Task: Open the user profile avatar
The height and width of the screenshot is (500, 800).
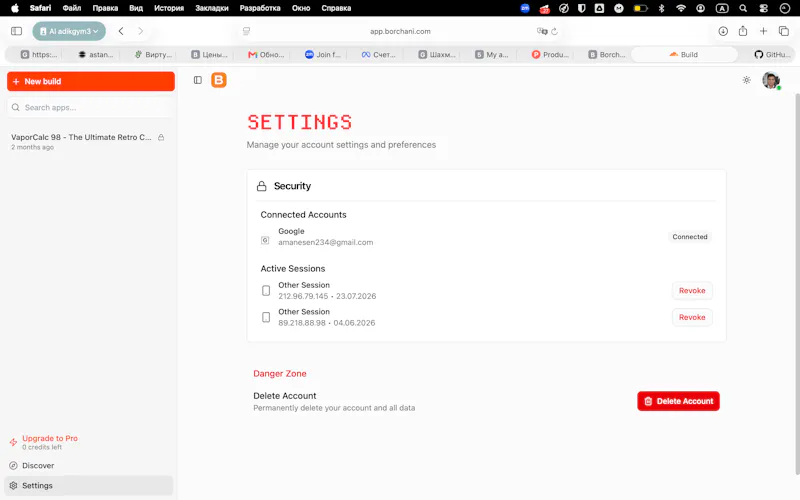Action: pos(771,80)
